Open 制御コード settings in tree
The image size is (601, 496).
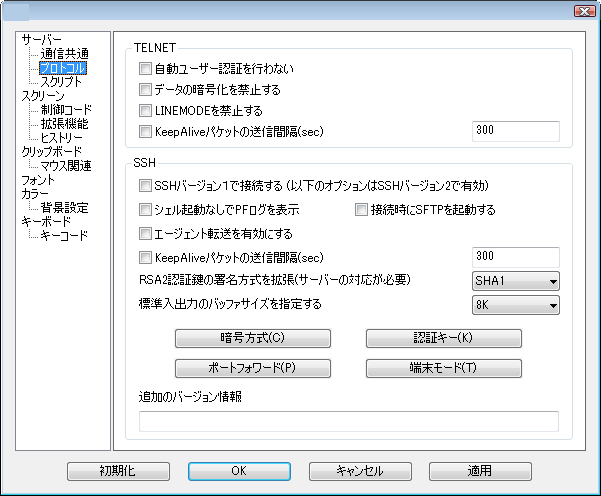tap(66, 109)
